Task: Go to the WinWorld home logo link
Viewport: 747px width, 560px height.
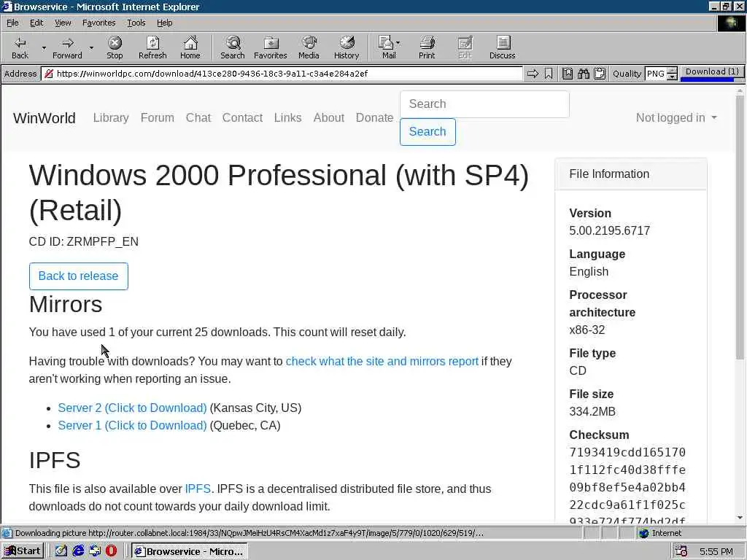Action: pos(44,118)
